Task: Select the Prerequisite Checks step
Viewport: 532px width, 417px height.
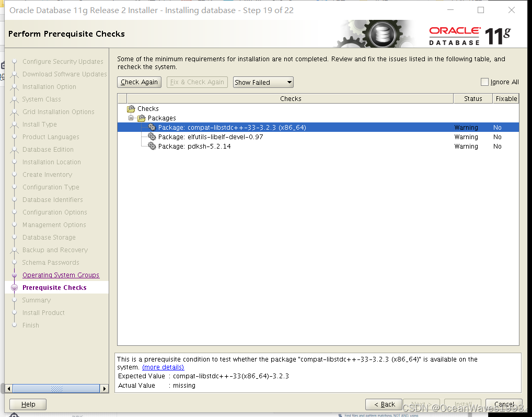Action: (x=54, y=288)
